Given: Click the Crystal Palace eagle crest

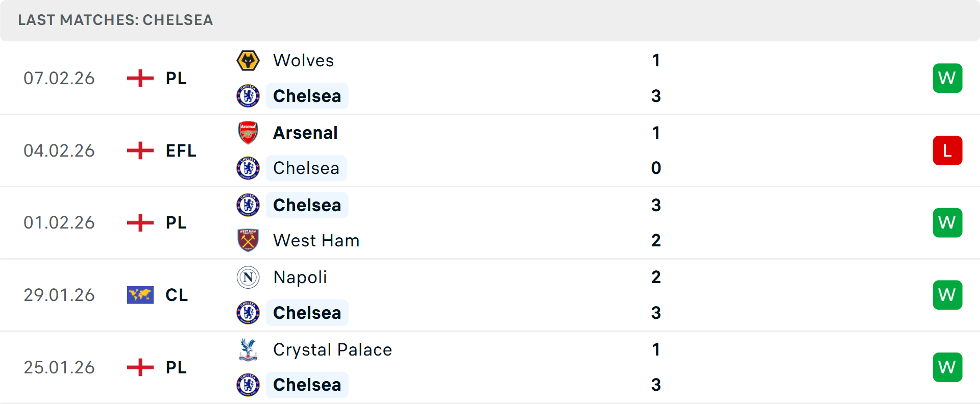Looking at the screenshot, I should point(248,350).
